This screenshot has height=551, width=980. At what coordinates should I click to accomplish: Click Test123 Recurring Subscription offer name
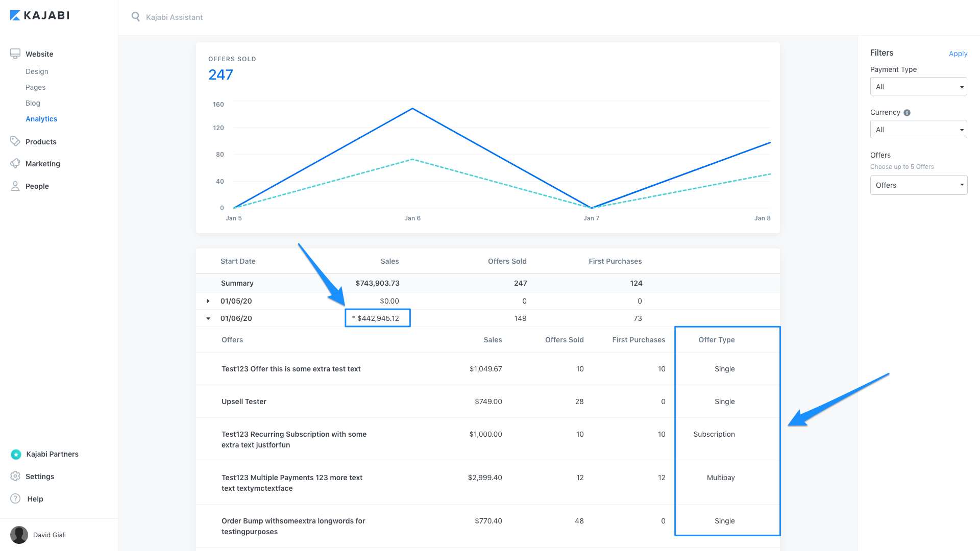pyautogui.click(x=294, y=439)
